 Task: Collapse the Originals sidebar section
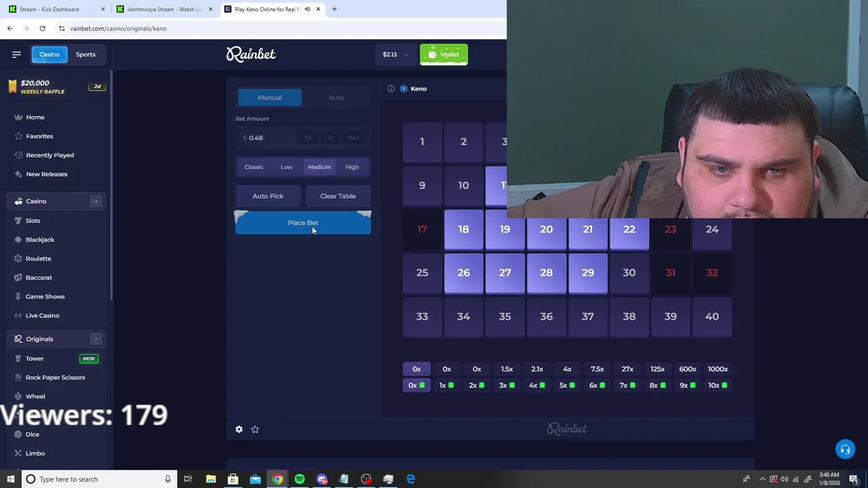pos(96,339)
